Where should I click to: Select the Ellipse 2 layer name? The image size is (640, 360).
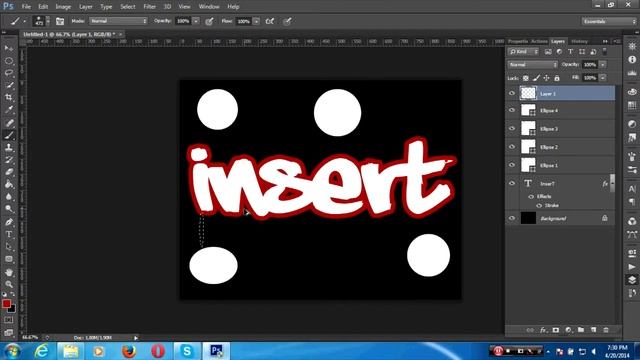tap(549, 147)
